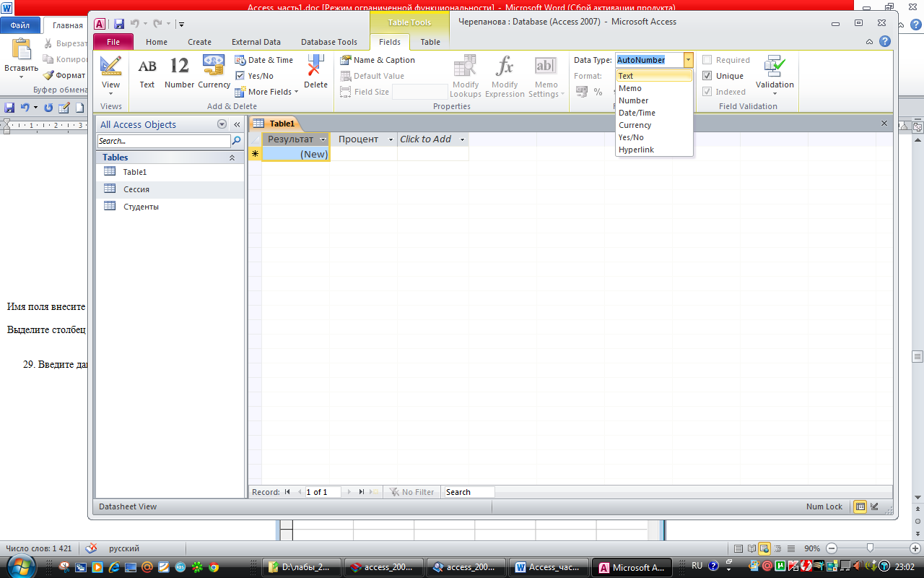Undo in Access quick access toolbar
Image resolution: width=924 pixels, height=578 pixels.
(134, 24)
